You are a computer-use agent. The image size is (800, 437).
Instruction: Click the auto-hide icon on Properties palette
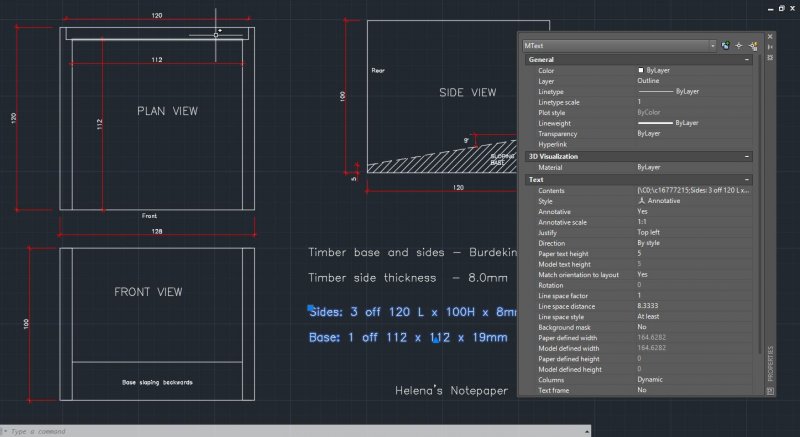click(x=770, y=47)
